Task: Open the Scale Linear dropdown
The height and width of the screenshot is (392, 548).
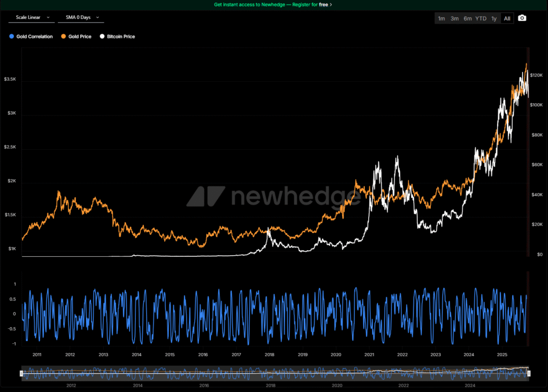Action: click(32, 17)
